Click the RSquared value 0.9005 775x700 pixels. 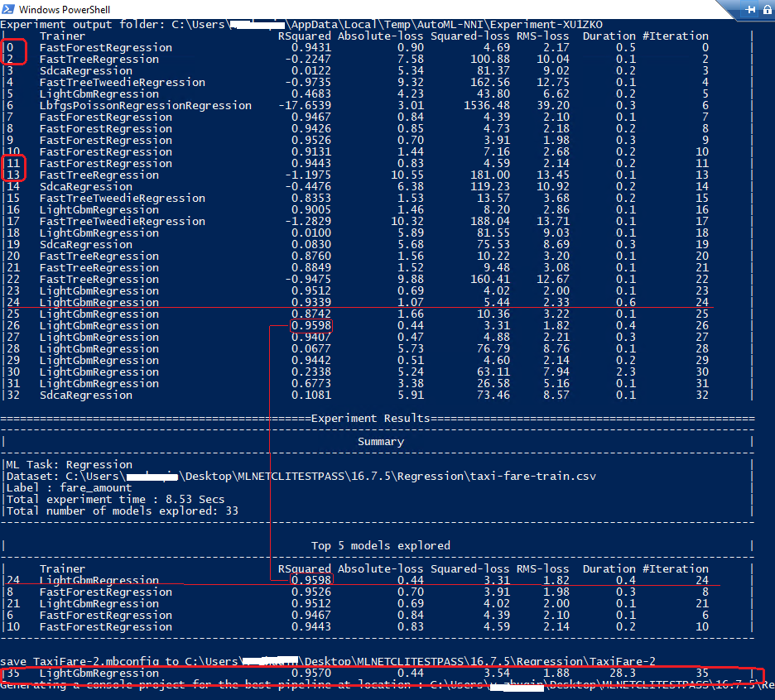pyautogui.click(x=310, y=210)
